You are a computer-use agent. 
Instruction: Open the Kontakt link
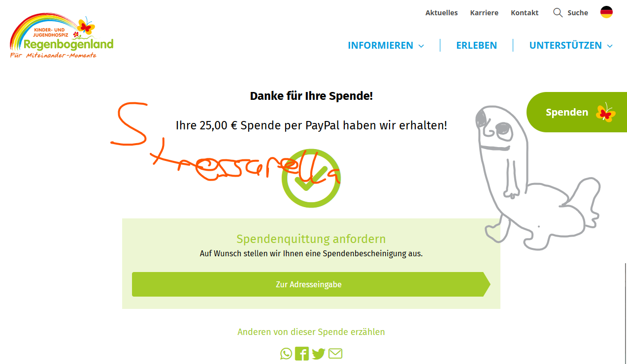tap(525, 13)
